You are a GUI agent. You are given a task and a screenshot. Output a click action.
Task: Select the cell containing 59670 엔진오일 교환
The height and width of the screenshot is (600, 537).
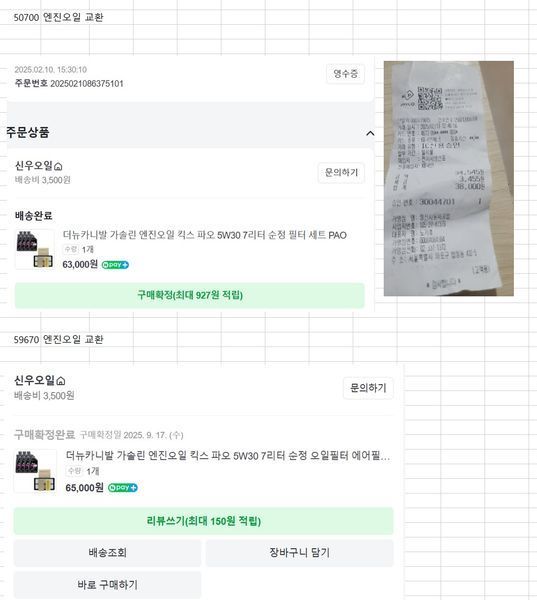(x=58, y=339)
